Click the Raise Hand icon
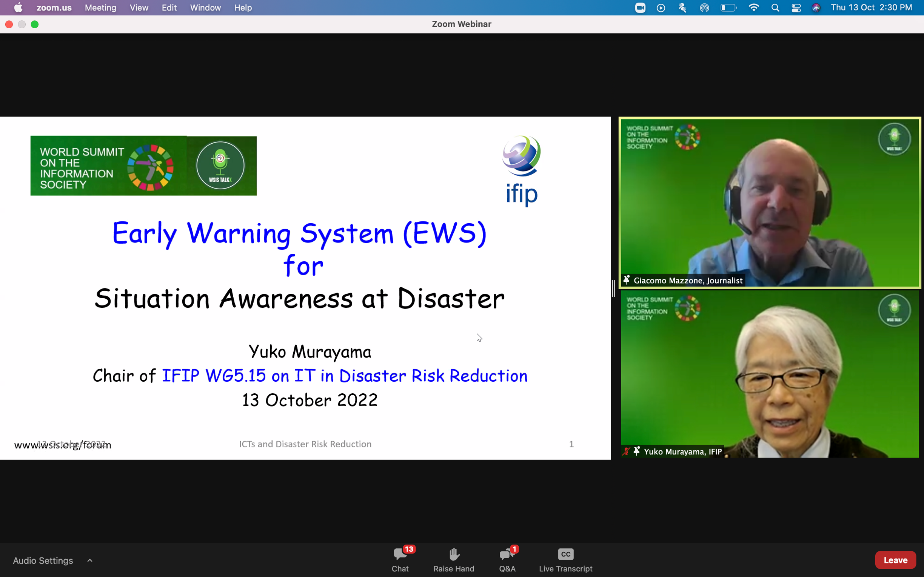Screen dimensions: 924x577 [x=454, y=559]
